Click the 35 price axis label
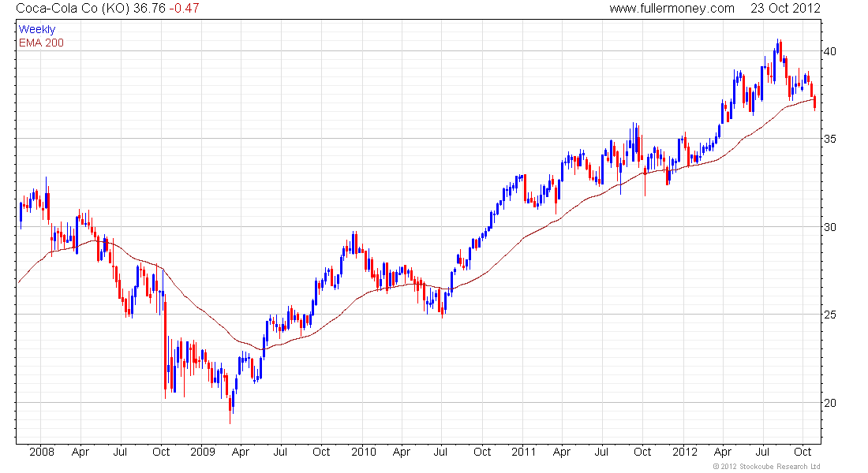The image size is (868, 473). (x=830, y=139)
